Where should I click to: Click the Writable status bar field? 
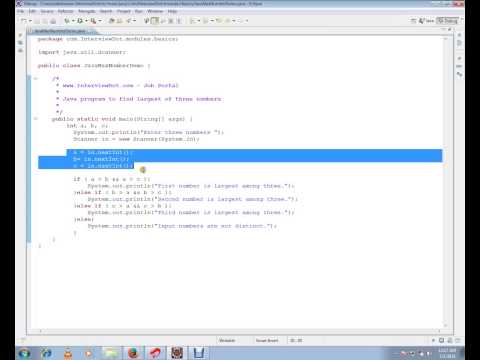(x=227, y=340)
